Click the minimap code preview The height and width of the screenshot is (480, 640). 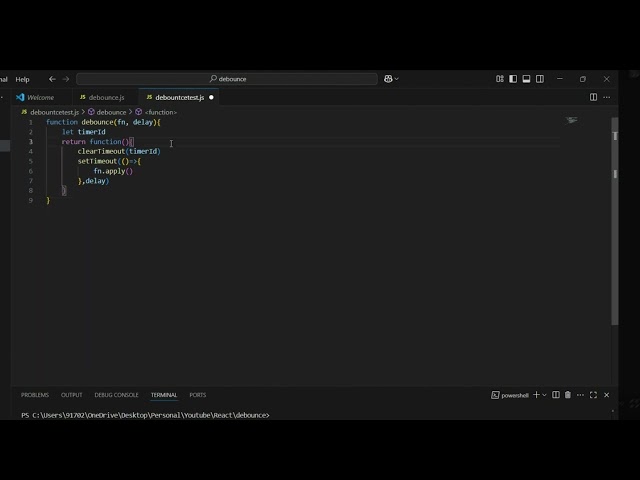coord(572,120)
